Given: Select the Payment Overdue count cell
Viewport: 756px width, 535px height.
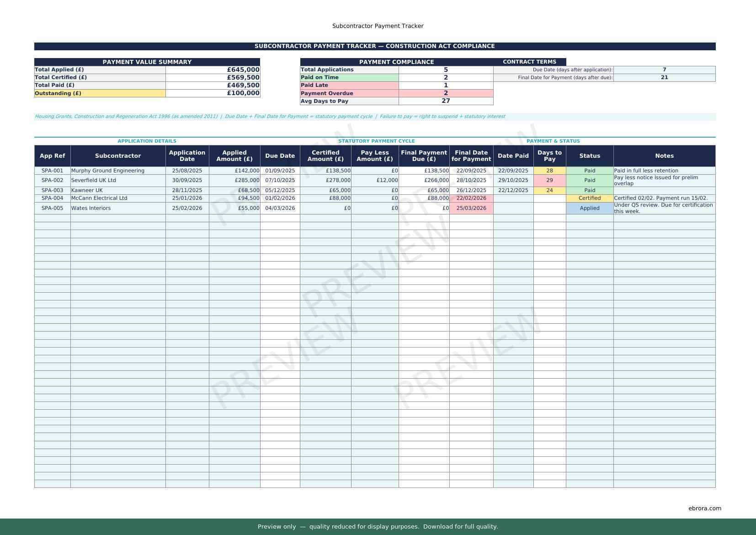Looking at the screenshot, I should (x=445, y=93).
